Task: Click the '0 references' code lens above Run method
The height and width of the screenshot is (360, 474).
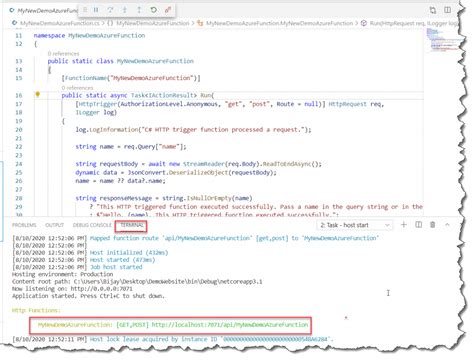Action: [77, 88]
